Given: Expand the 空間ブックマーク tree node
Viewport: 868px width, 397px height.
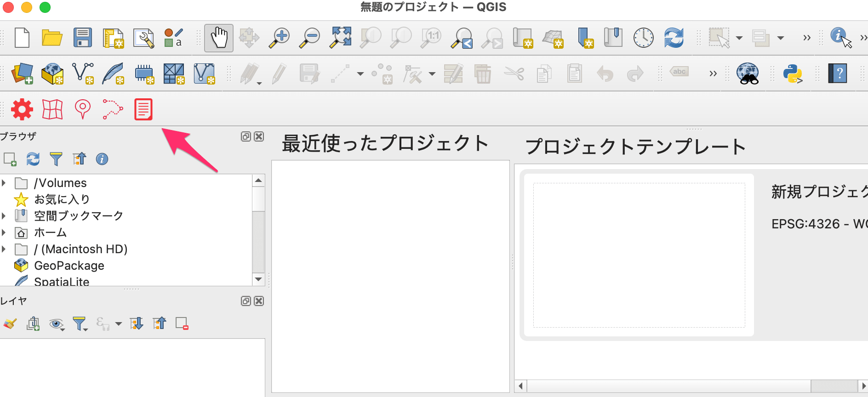Looking at the screenshot, I should click(x=4, y=216).
